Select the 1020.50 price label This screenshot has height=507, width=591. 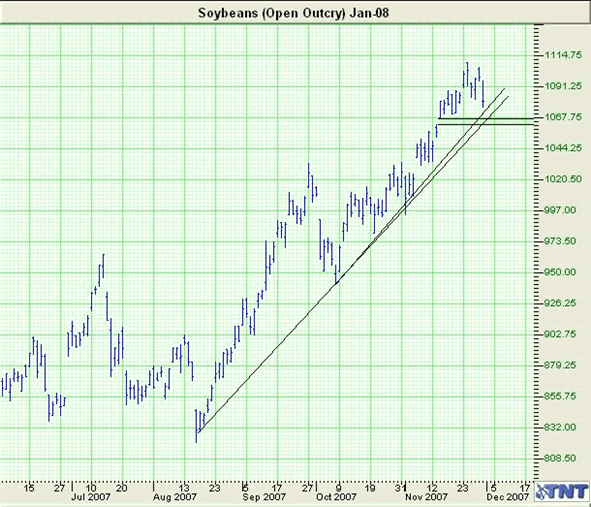563,179
